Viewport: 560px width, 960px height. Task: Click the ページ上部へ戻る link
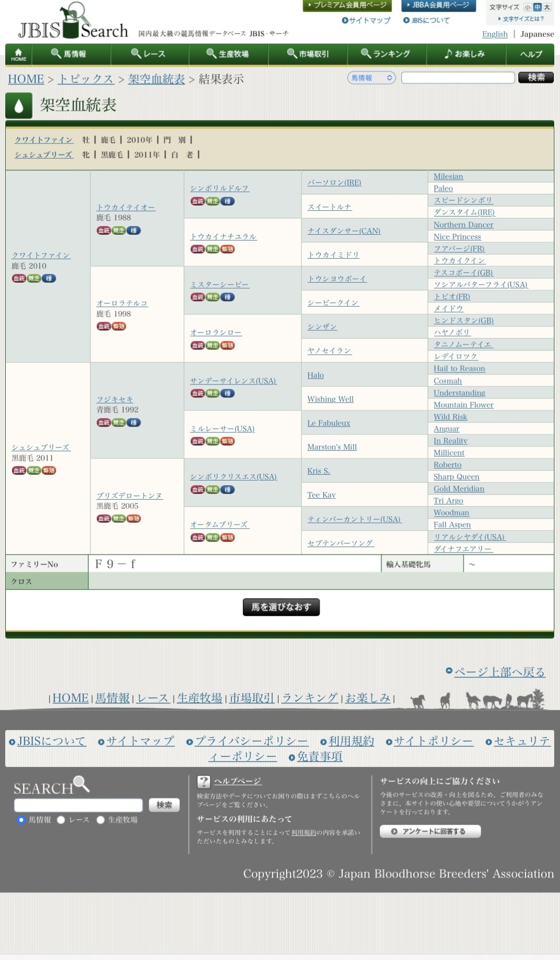(500, 672)
